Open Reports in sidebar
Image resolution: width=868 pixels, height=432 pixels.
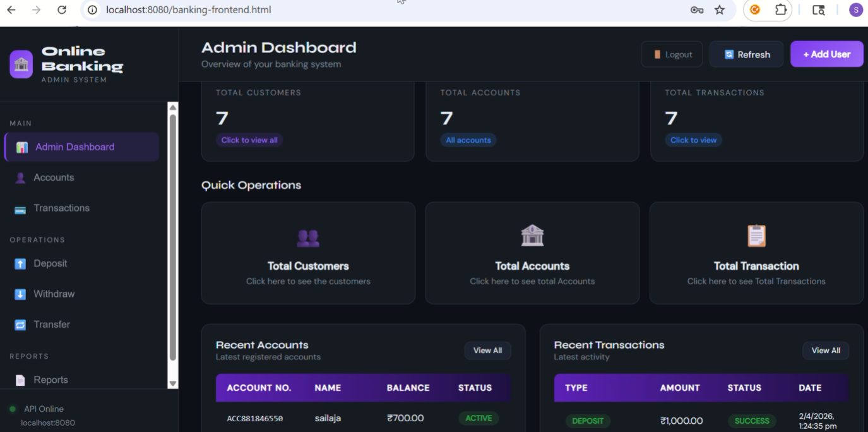pyautogui.click(x=81, y=380)
